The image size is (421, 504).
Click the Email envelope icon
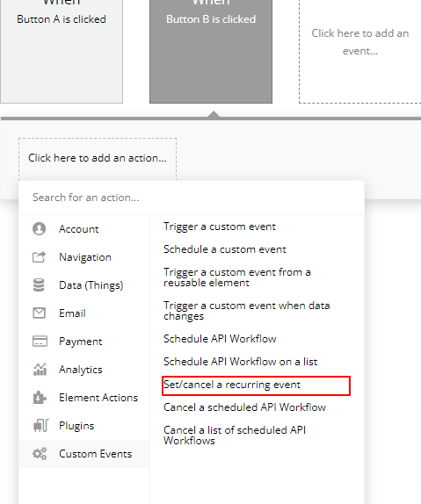pyautogui.click(x=39, y=313)
